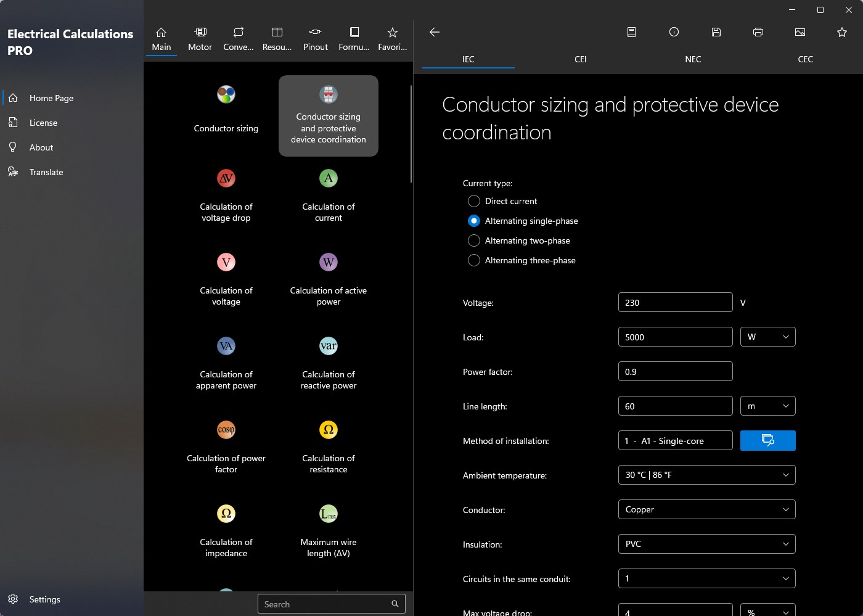Select Direct current radio button

coord(474,201)
